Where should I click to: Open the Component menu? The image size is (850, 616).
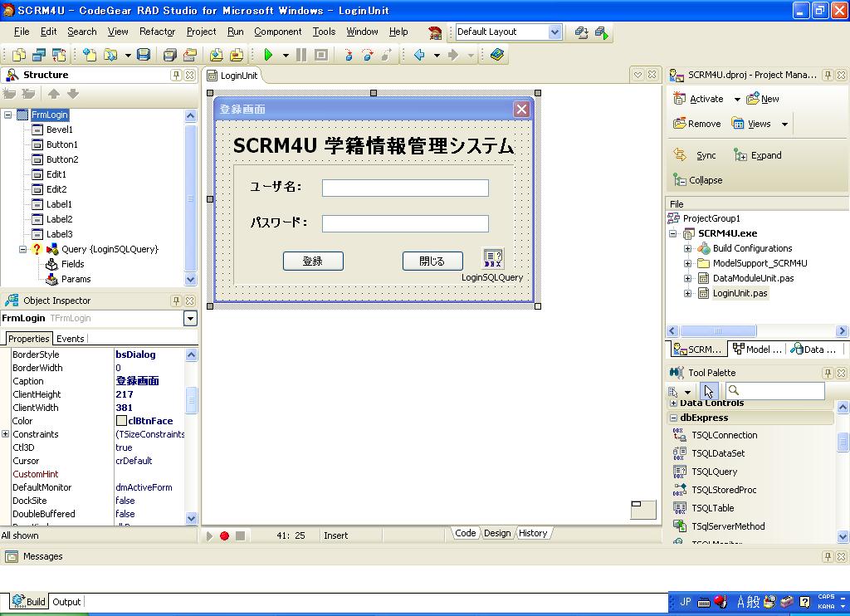277,32
